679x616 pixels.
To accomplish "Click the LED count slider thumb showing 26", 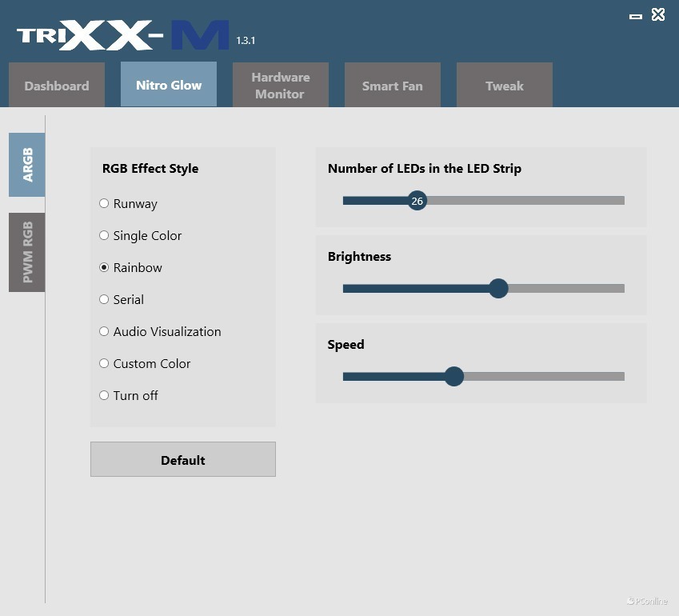I will [x=417, y=201].
